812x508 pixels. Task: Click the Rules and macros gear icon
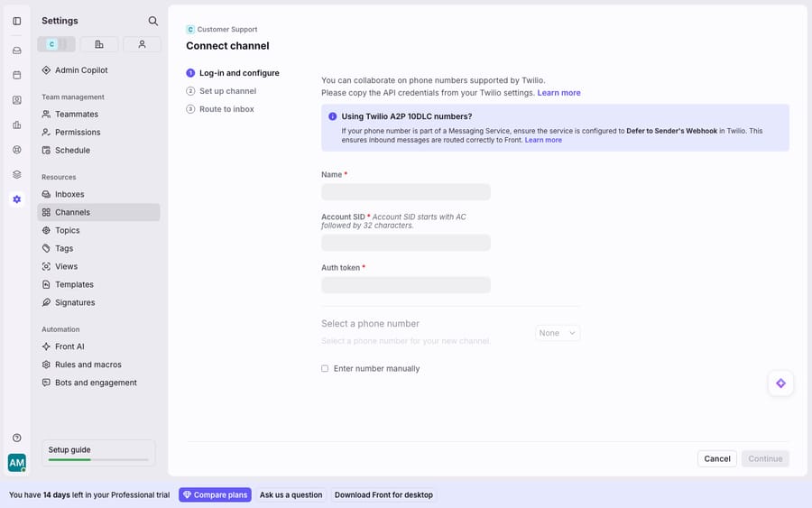46,365
